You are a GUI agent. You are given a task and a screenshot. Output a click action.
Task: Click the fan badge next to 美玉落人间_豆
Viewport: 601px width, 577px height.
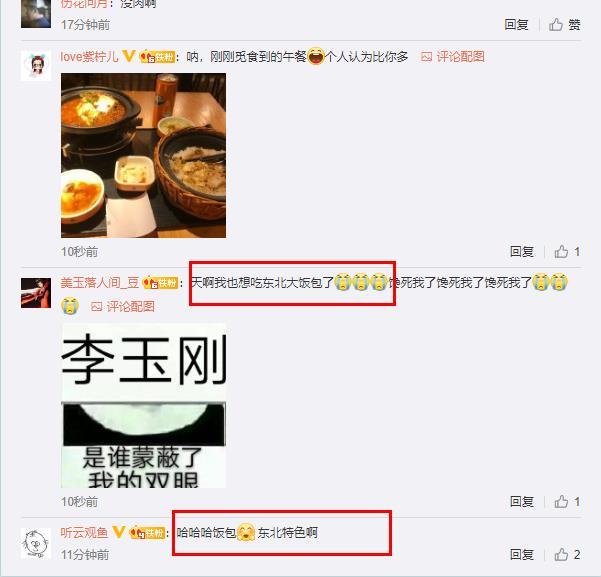[160, 283]
